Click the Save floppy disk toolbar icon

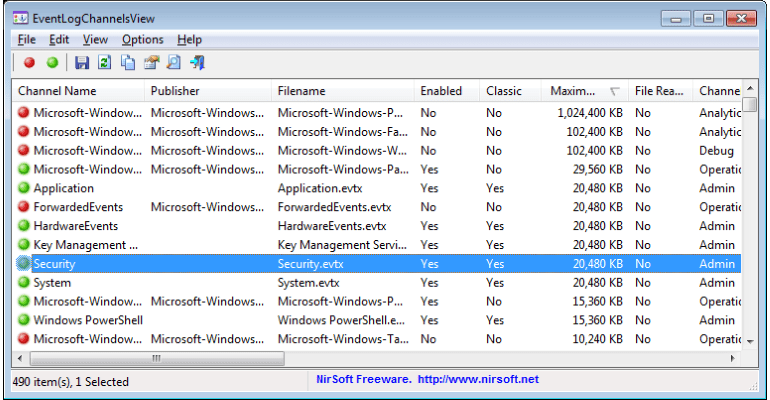click(x=82, y=63)
